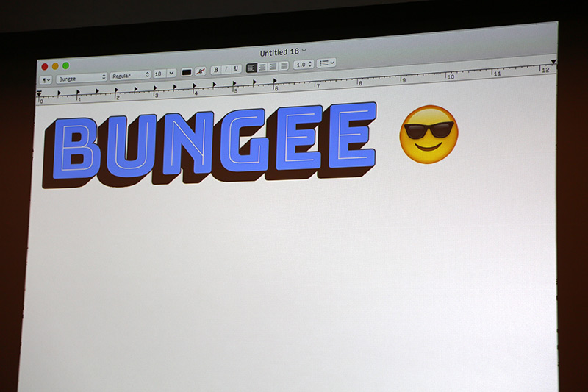Open the black text color swatch
588x392 pixels.
187,72
